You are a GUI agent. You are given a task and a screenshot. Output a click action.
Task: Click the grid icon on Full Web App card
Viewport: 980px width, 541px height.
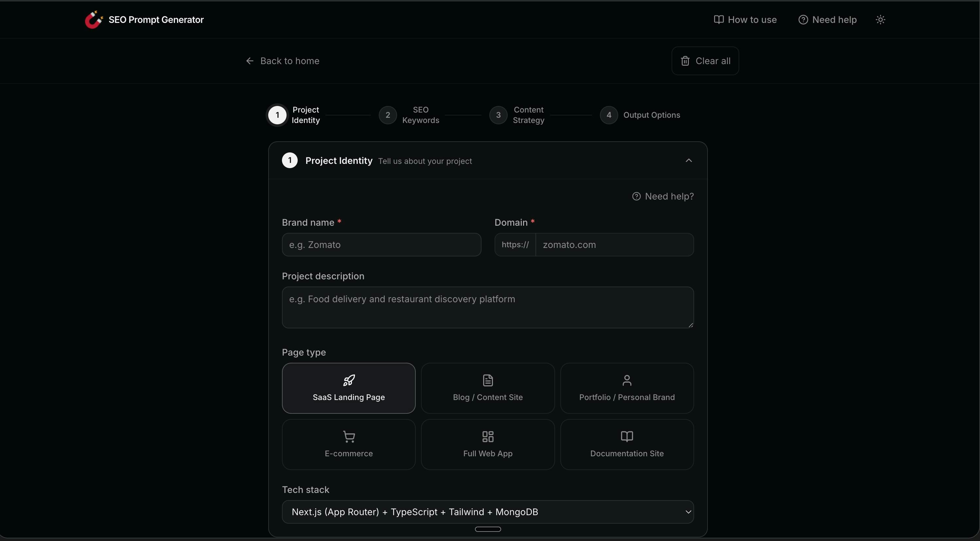coord(487,436)
